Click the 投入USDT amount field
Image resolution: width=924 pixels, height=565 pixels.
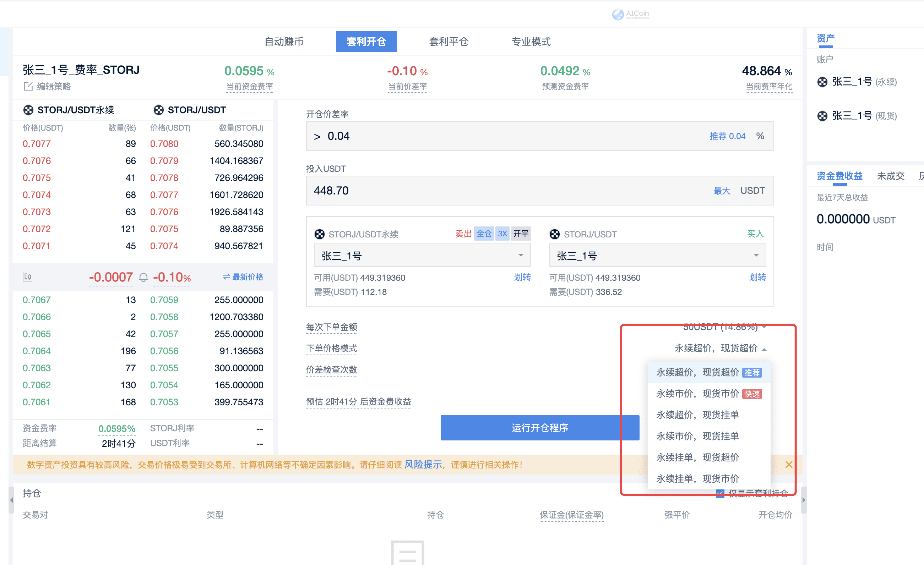point(540,191)
